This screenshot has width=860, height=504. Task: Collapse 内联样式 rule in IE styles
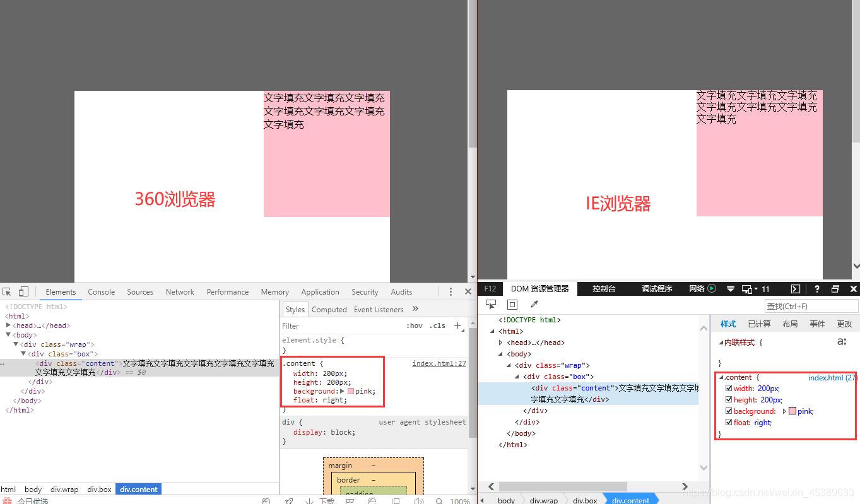pyautogui.click(x=721, y=343)
